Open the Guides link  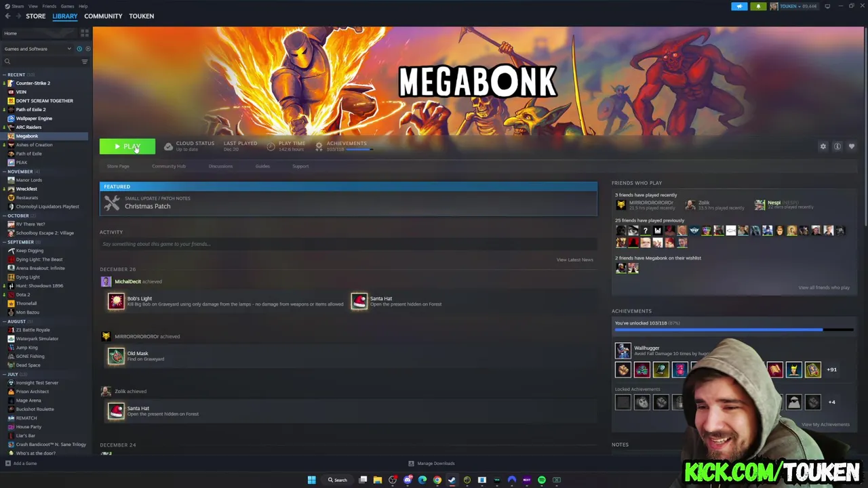(x=262, y=166)
